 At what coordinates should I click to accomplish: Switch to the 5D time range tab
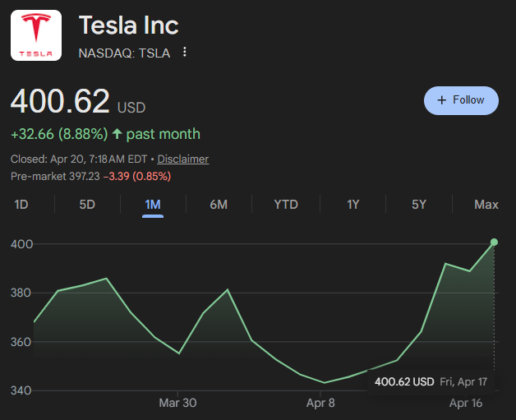pyautogui.click(x=87, y=205)
